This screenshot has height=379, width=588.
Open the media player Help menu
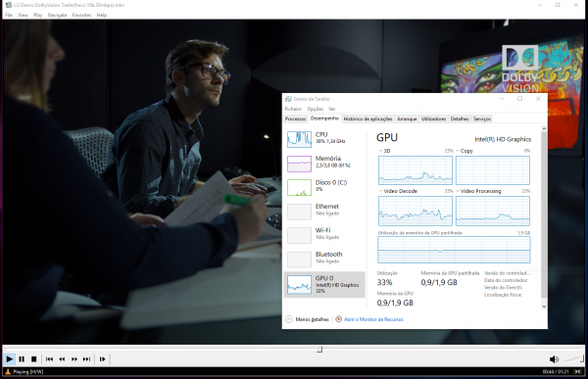click(102, 15)
